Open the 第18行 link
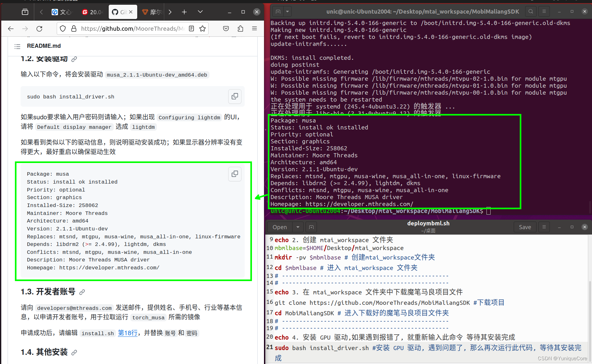Image resolution: width=592 pixels, height=364 pixels. pos(128,333)
